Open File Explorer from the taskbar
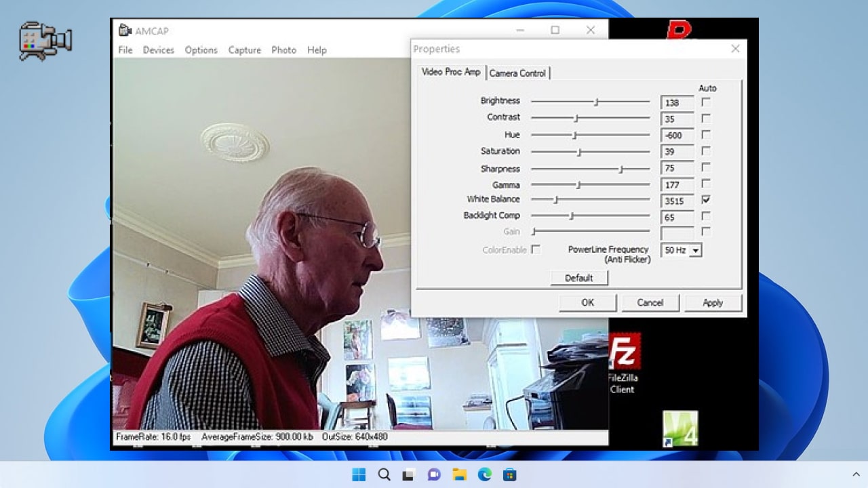The image size is (868, 488). pos(459,474)
